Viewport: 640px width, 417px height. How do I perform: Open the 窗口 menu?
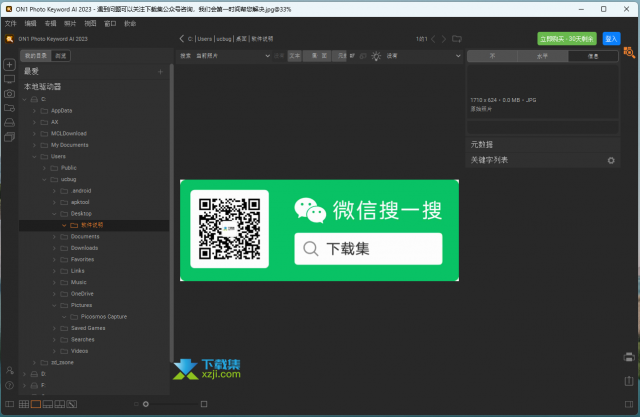(x=110, y=24)
